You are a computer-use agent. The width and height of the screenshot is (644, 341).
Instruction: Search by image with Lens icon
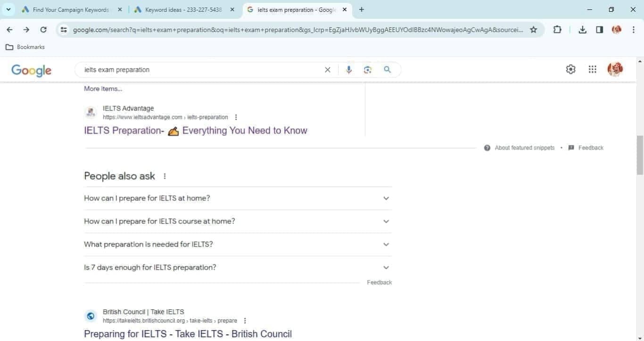pyautogui.click(x=368, y=70)
